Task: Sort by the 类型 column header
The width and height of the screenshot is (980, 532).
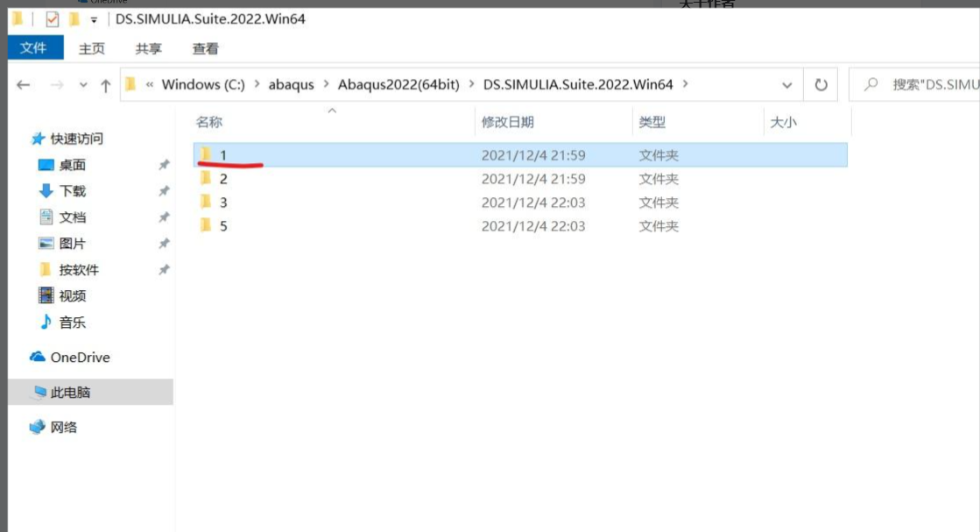Action: point(652,122)
